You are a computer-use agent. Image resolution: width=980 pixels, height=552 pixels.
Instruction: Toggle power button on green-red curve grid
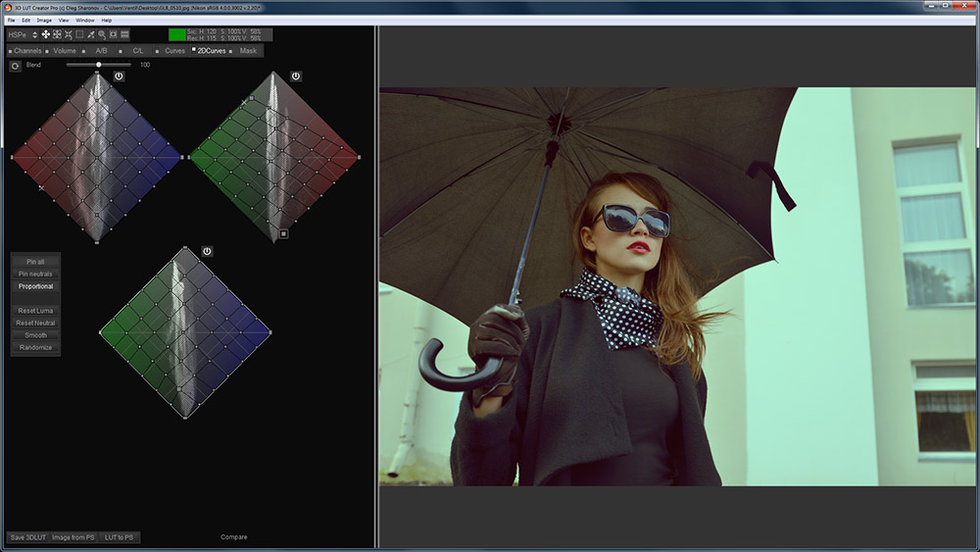point(296,75)
